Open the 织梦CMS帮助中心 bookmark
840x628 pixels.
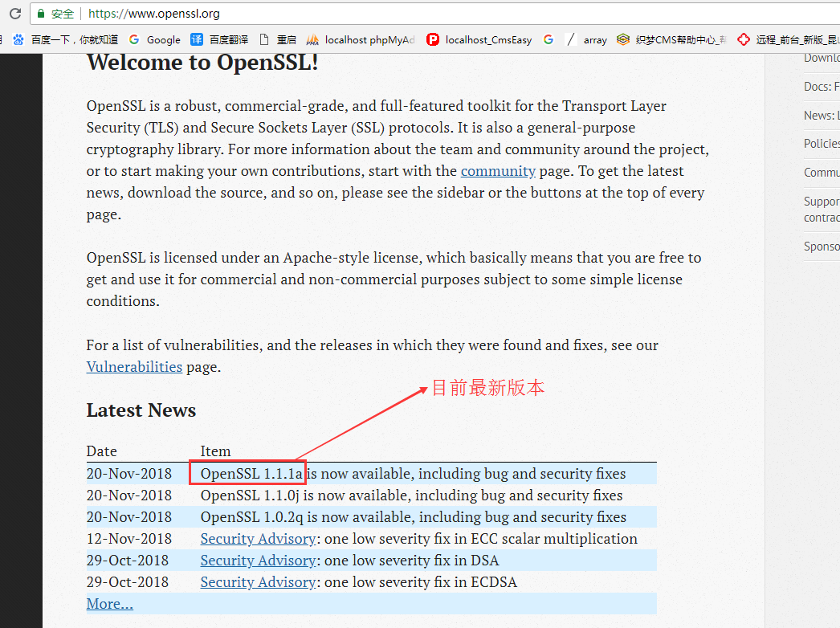[671, 39]
